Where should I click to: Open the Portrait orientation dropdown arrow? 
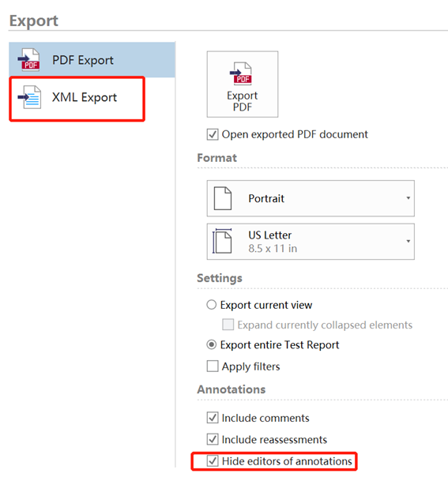click(x=408, y=198)
